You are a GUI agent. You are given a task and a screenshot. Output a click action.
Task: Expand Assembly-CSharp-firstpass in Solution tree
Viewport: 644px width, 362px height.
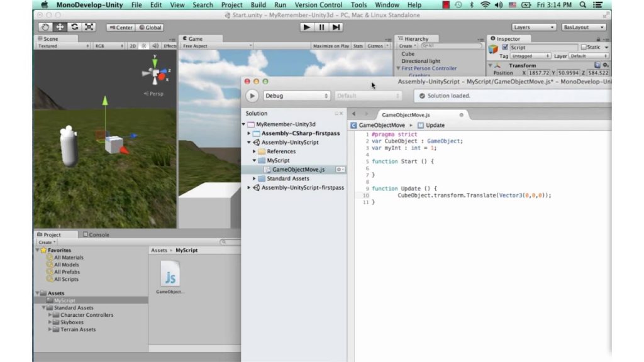pyautogui.click(x=248, y=133)
